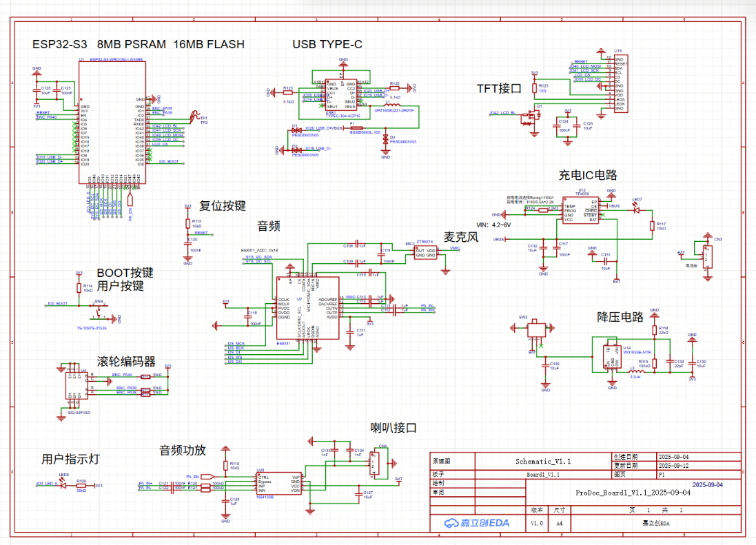Click the 充电IC电路 section title
756x545 pixels.
(x=588, y=176)
